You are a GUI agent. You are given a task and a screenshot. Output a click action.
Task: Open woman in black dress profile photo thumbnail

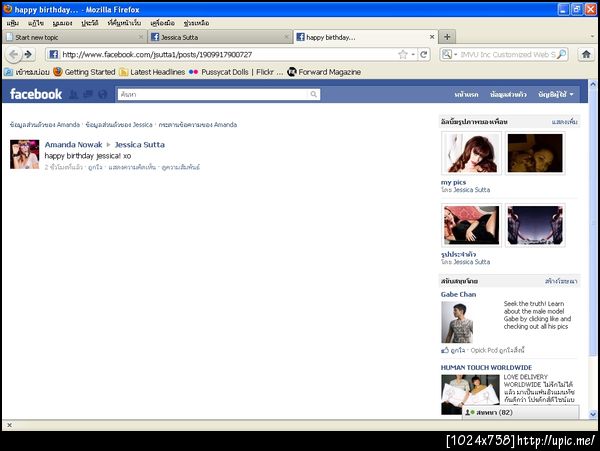tap(471, 225)
